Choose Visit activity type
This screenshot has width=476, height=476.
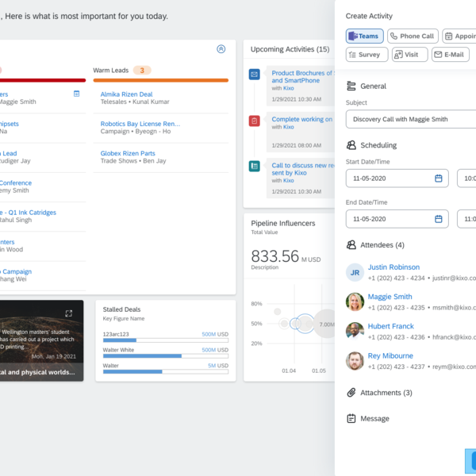[409, 55]
